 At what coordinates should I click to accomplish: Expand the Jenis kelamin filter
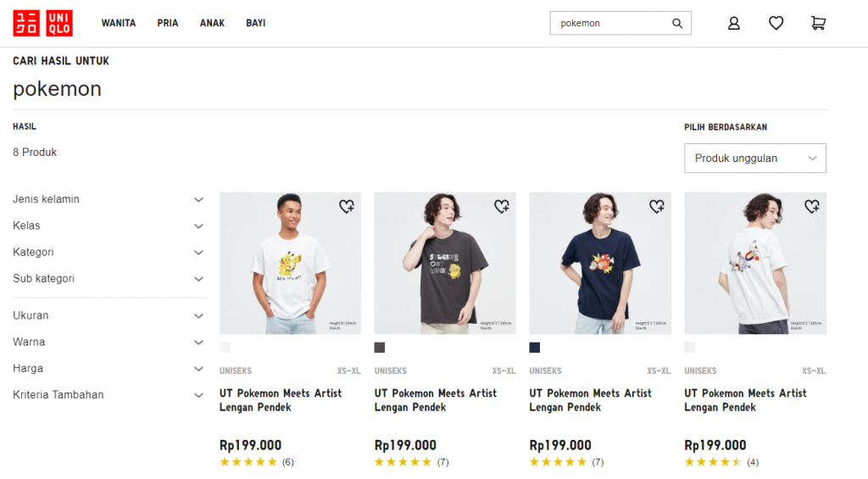coord(108,199)
